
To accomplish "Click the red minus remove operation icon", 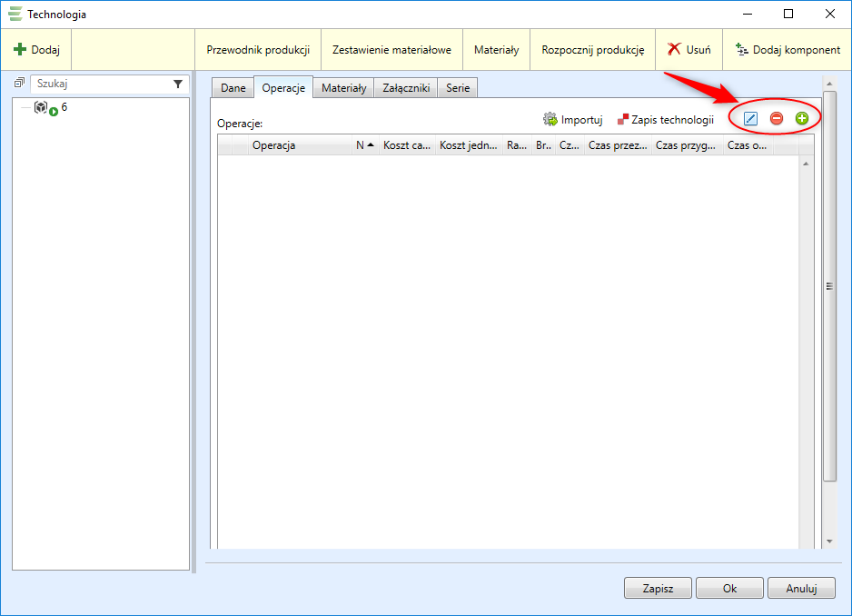I will click(x=777, y=118).
